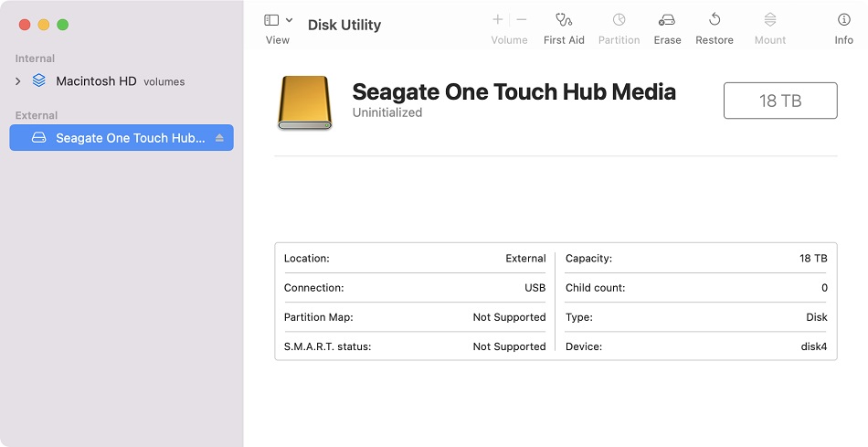
Task: Click the Erase drive icon
Action: [x=667, y=20]
